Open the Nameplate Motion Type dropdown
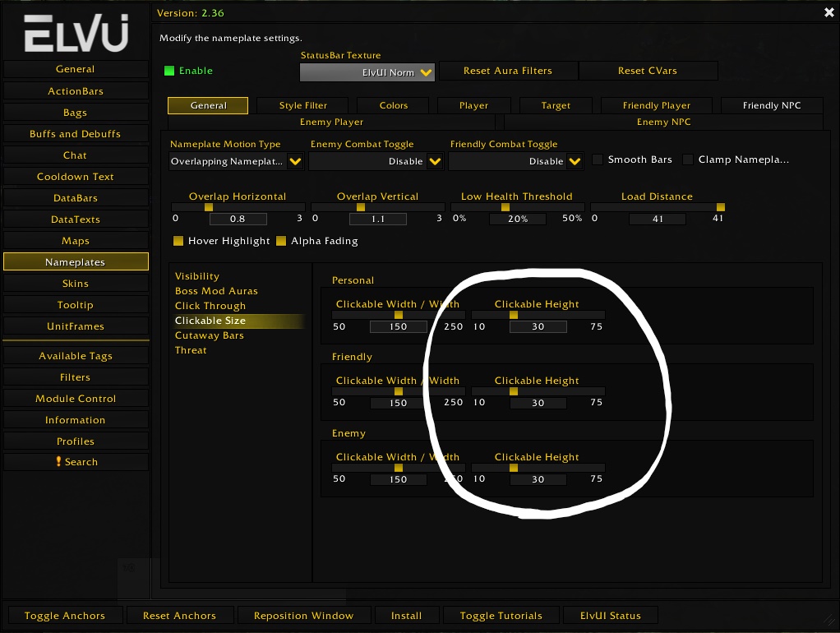This screenshot has height=633, width=840. point(236,161)
